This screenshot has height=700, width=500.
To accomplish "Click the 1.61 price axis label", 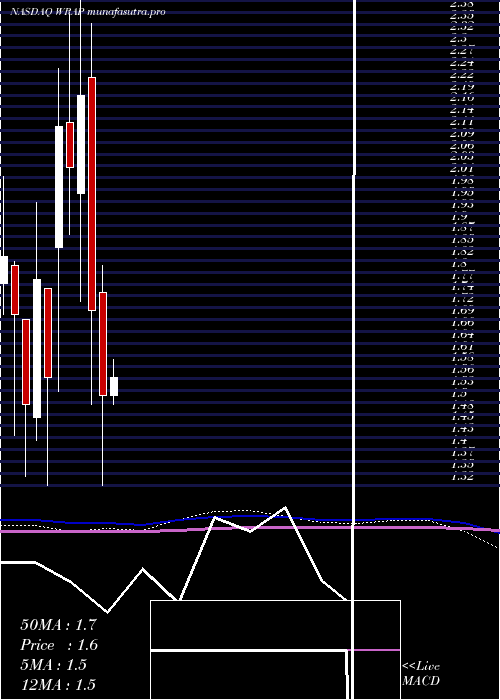I will 462,346.
